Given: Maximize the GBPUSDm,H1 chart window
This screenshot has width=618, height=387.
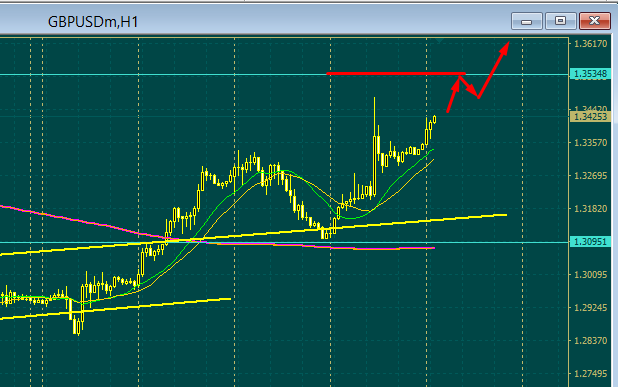Looking at the screenshot, I should click(x=560, y=21).
